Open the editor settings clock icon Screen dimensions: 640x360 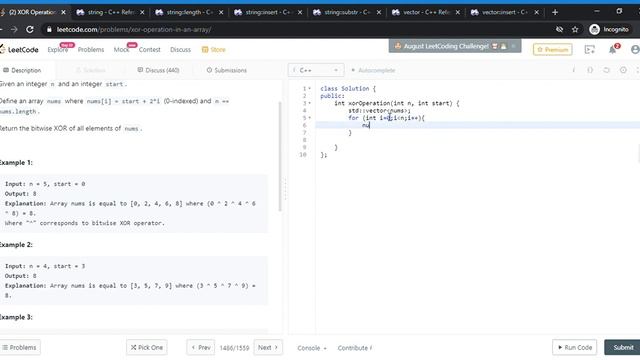coord(623,70)
